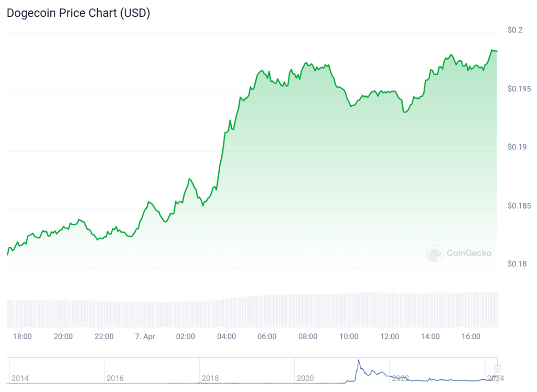Click the 10:00 time axis label
Screen dimensions: 537x392
coord(349,336)
